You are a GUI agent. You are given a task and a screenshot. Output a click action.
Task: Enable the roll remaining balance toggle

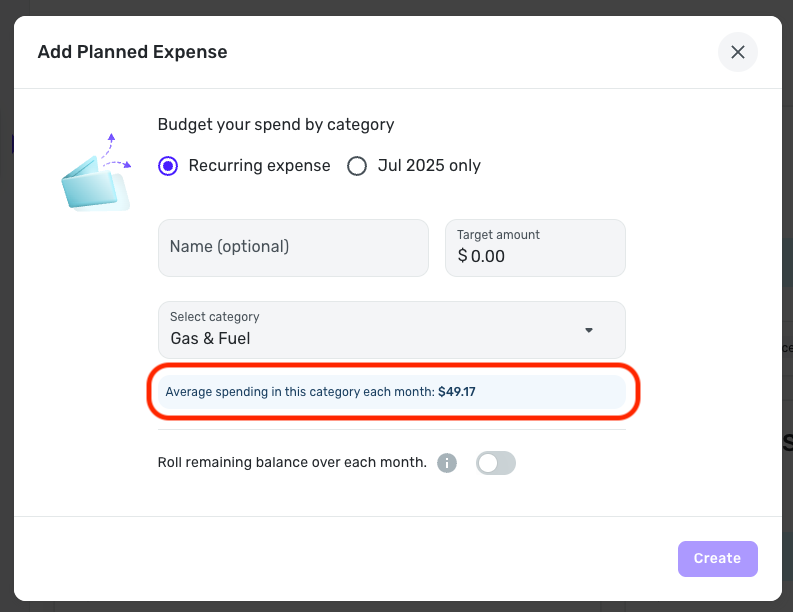pos(496,463)
